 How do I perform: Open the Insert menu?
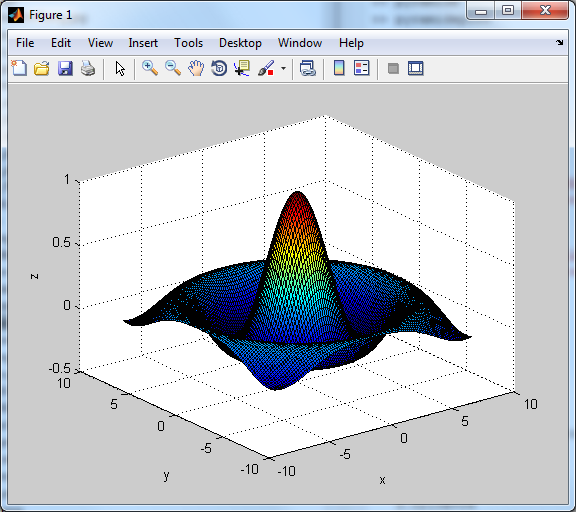click(143, 43)
